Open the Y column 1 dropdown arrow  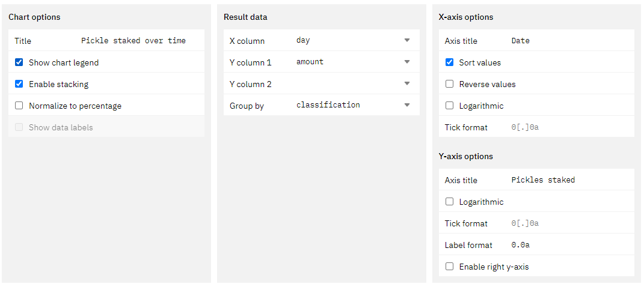[407, 62]
